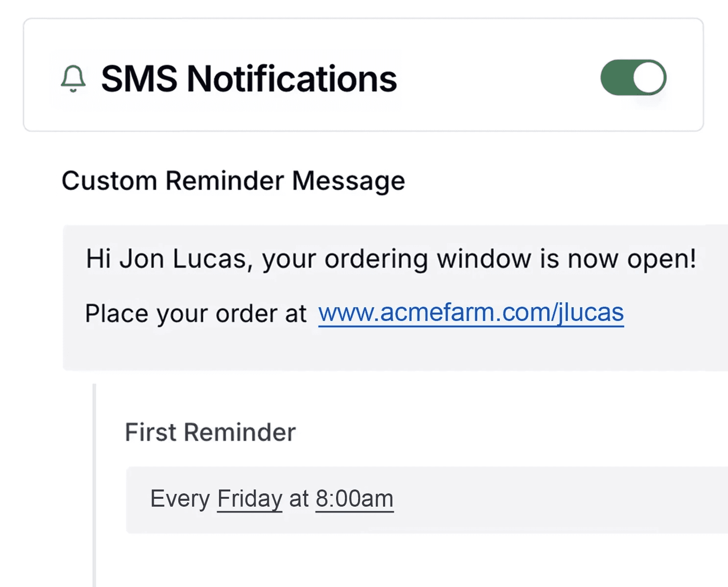Screen dimensions: 728x587
Task: Click the green track of the SMS toggle
Action: [x=616, y=77]
